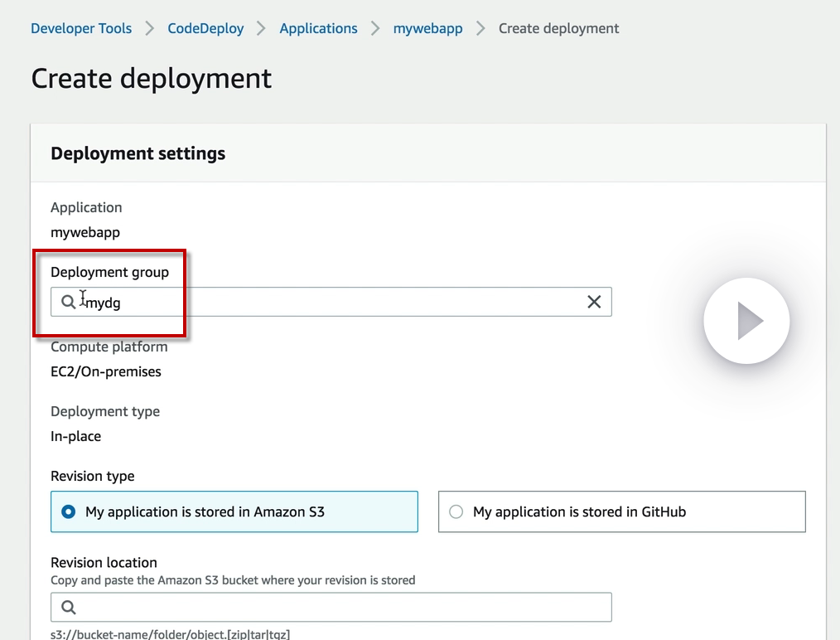Image resolution: width=840 pixels, height=640 pixels.
Task: Open the Developer Tools breadcrumb link
Action: coord(81,28)
